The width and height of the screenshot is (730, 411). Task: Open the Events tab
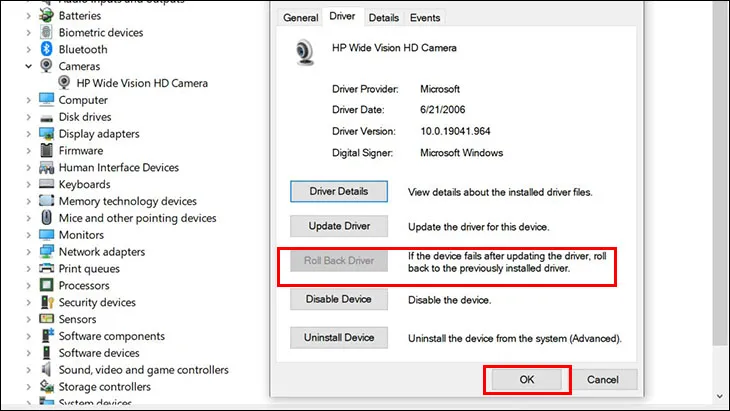pos(425,18)
